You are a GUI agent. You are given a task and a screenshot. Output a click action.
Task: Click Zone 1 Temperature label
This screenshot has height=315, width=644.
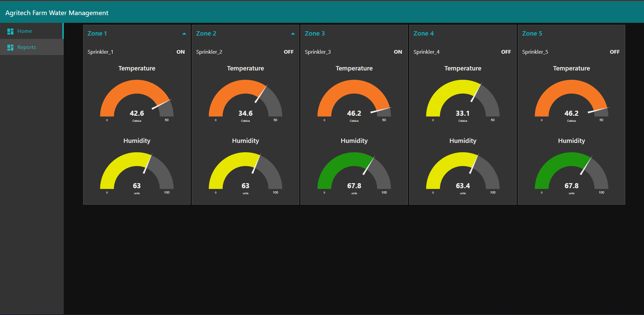pos(137,68)
